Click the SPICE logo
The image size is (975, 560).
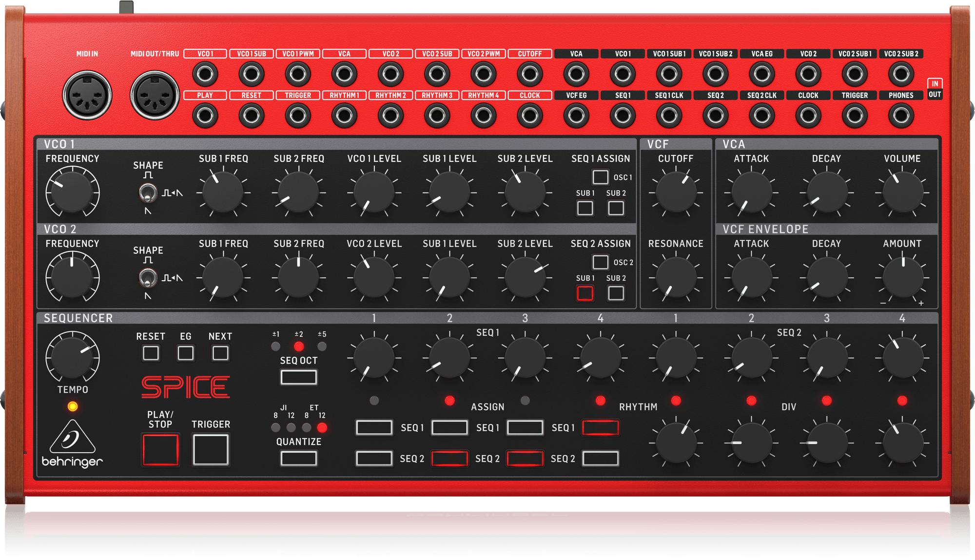[186, 387]
